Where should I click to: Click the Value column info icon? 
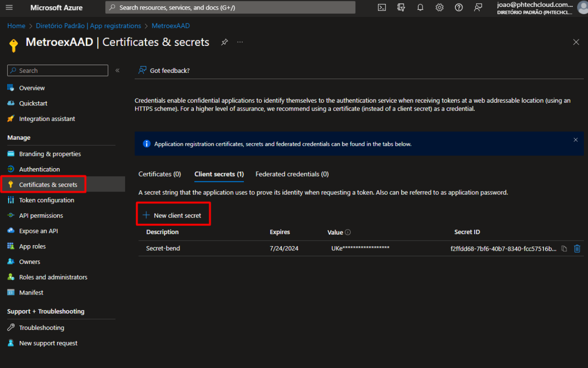(348, 232)
